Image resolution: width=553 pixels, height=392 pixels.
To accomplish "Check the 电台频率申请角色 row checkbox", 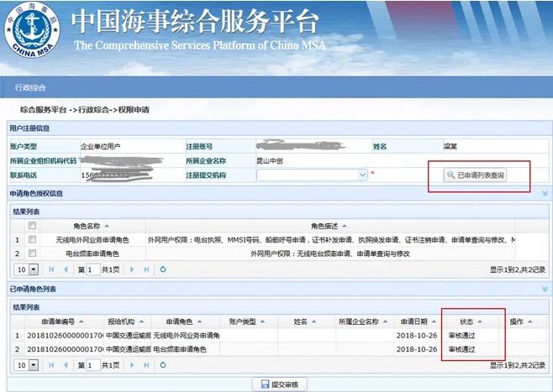I will pos(32,253).
